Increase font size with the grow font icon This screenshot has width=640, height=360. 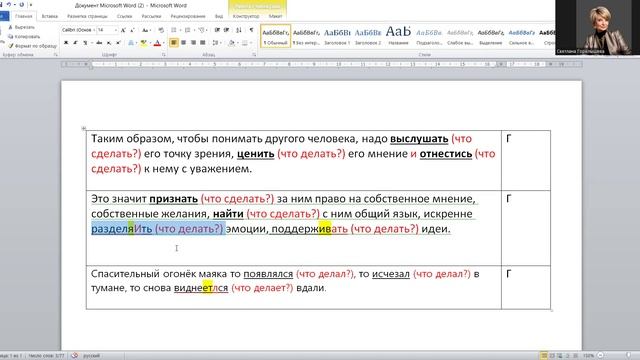click(123, 30)
